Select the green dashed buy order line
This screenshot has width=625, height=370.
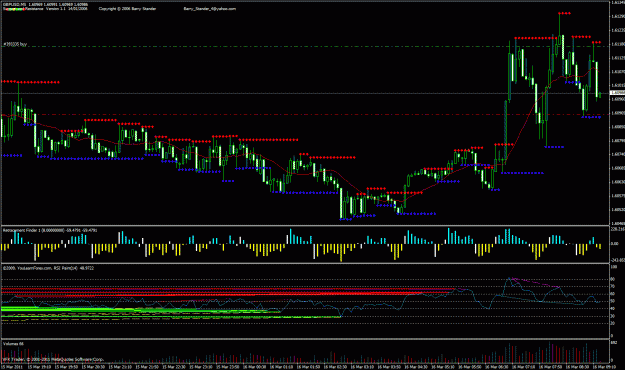(x=305, y=47)
